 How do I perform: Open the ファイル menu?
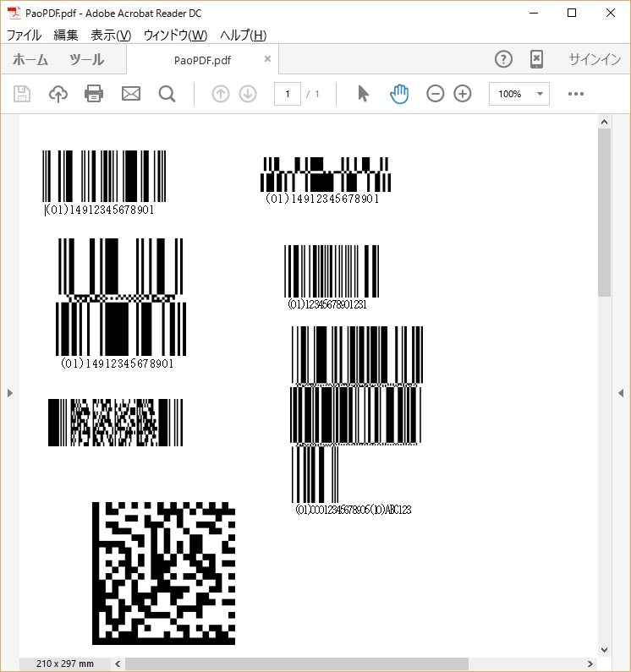point(24,36)
